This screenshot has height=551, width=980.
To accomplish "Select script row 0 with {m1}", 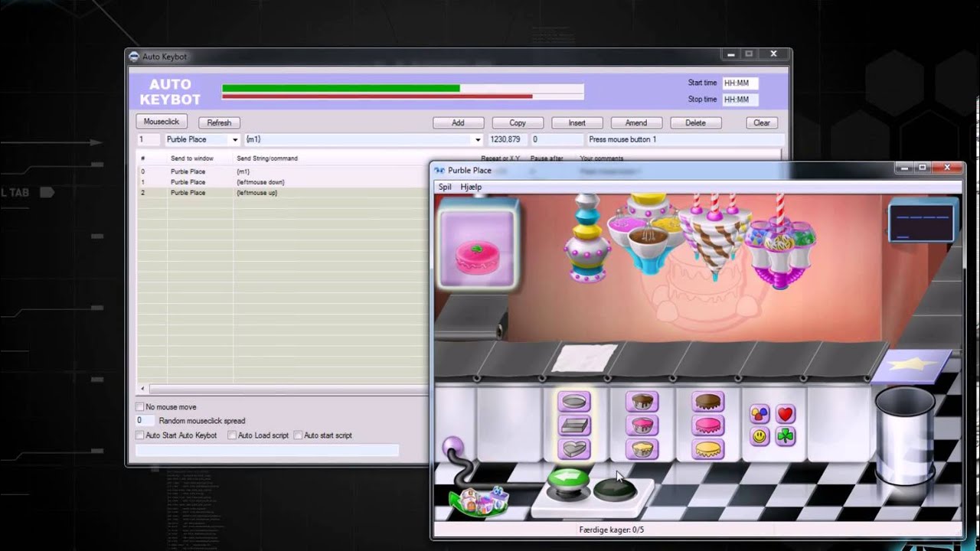I will (x=282, y=171).
